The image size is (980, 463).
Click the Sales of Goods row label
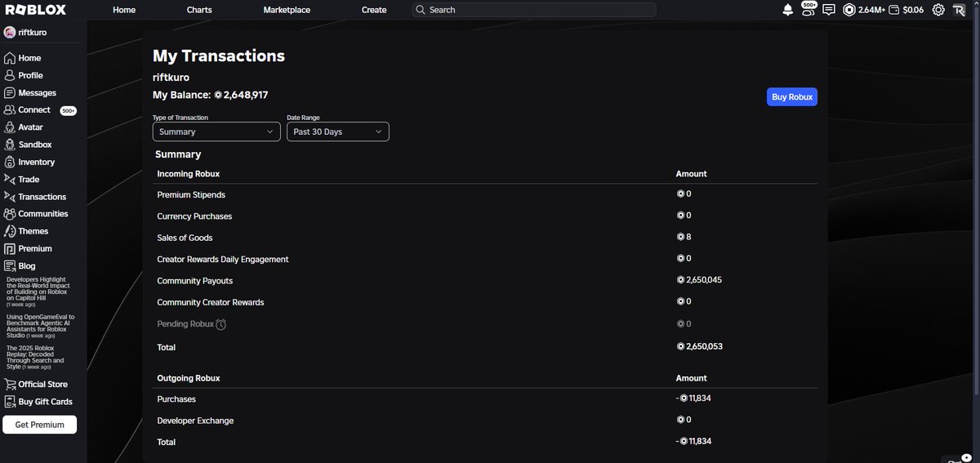[x=185, y=238]
